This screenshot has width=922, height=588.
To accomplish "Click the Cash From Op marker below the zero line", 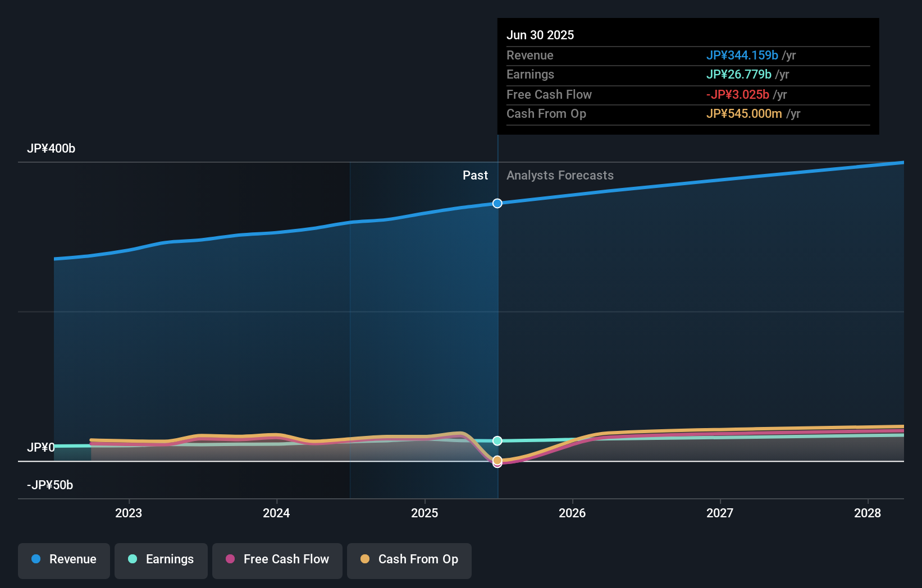I will coord(497,460).
